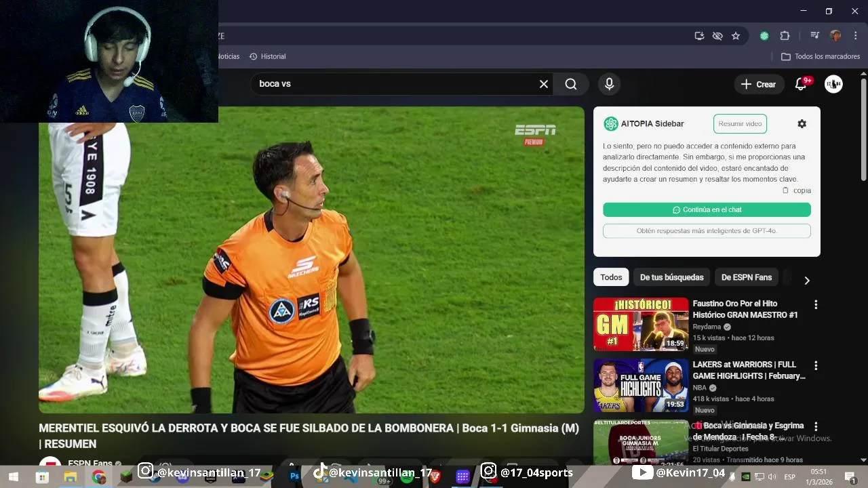
Task: Open the Crear menu button
Action: (x=758, y=84)
